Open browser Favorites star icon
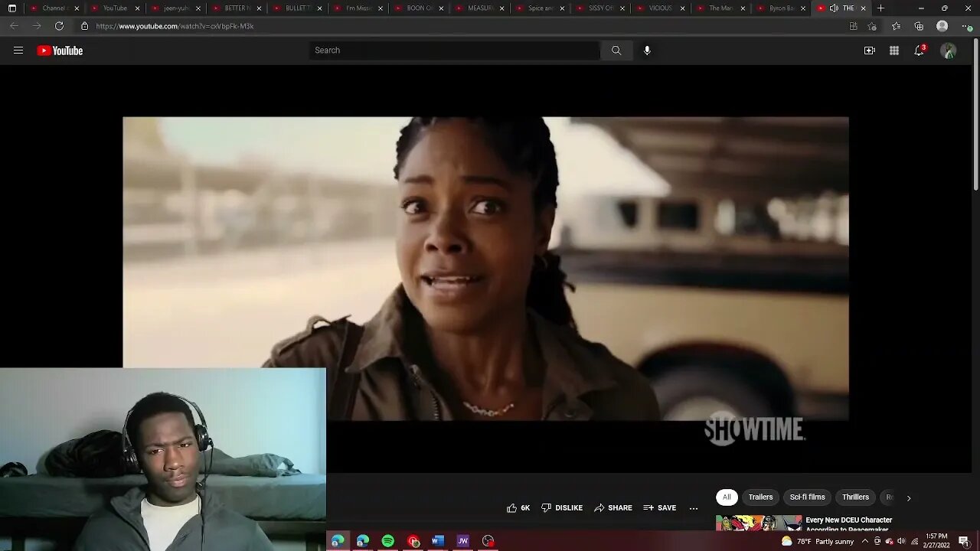Screen dimensions: 980x551 (897, 26)
